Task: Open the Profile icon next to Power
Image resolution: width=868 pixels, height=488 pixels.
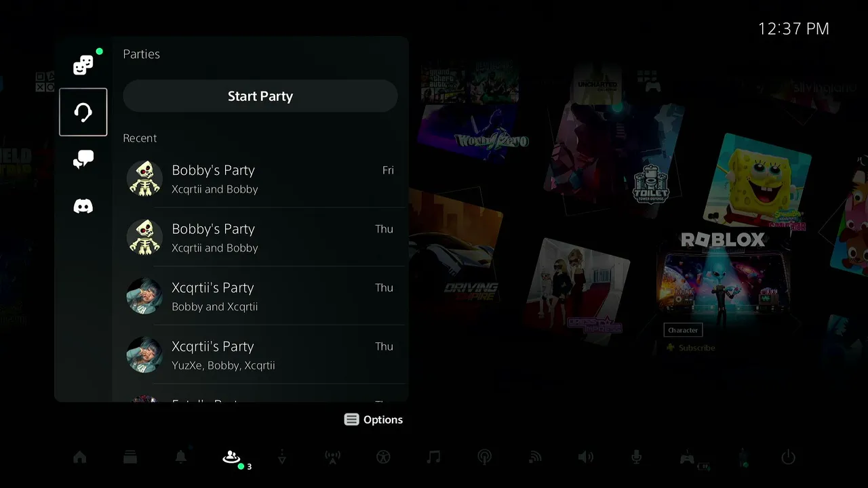Action: click(744, 457)
